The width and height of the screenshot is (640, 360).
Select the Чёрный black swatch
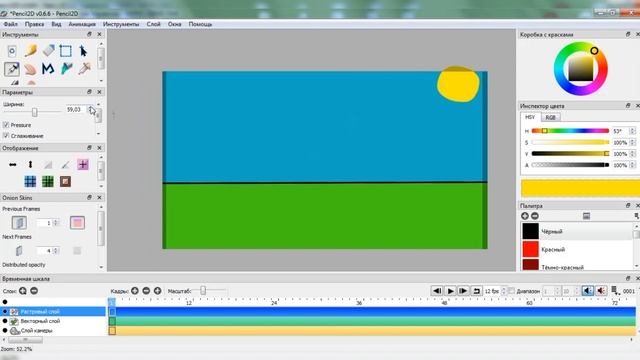(530, 231)
